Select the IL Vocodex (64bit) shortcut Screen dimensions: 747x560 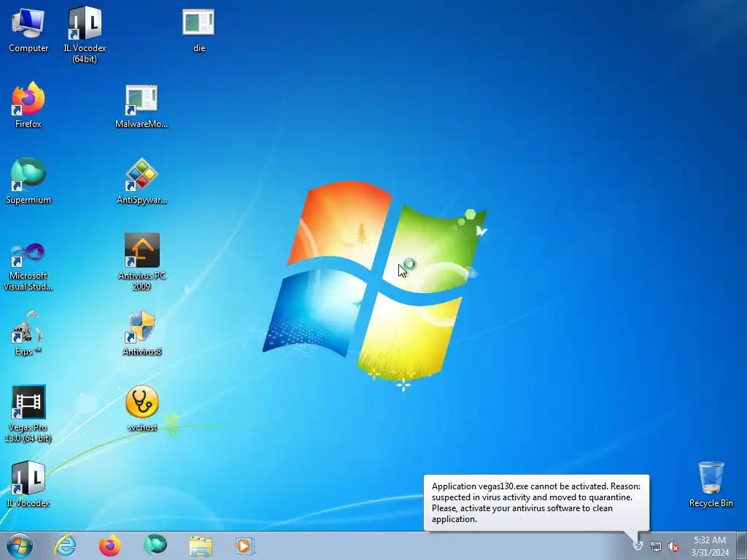[x=85, y=34]
